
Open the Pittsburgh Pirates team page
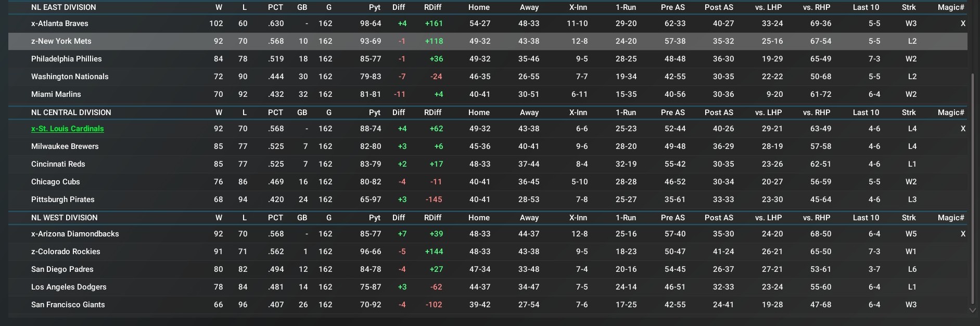click(62, 199)
